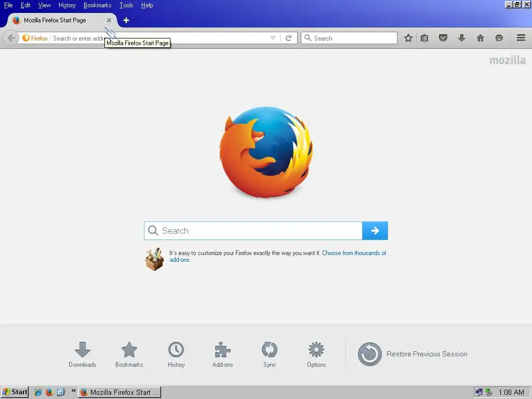This screenshot has height=399, width=532.
Task: Click Mozilla Firefox Start taskbar button
Action: (120, 392)
